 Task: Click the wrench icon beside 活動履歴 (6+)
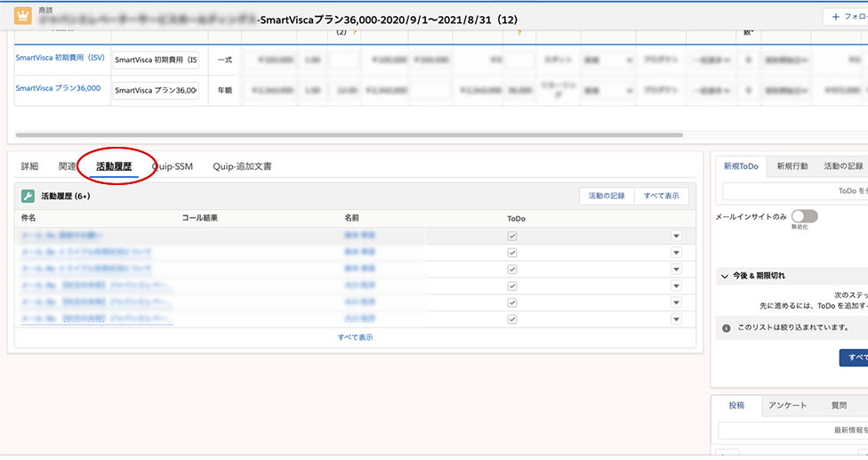(x=28, y=196)
